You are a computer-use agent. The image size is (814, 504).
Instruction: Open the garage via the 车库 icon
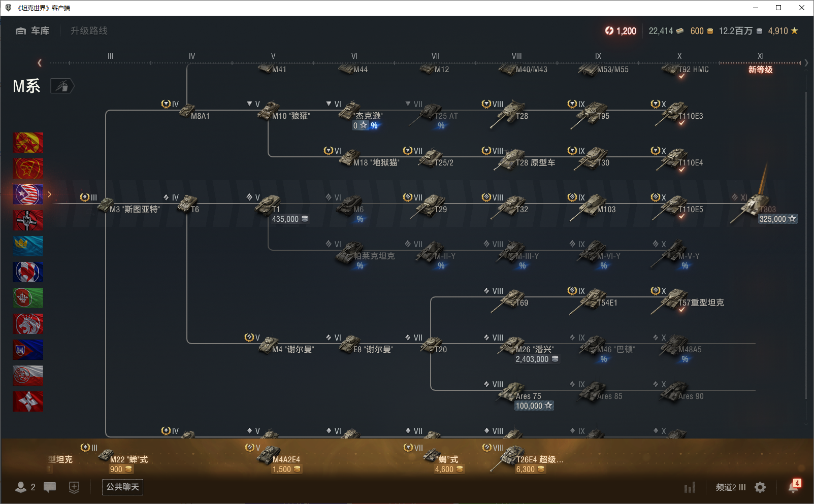[x=21, y=31]
